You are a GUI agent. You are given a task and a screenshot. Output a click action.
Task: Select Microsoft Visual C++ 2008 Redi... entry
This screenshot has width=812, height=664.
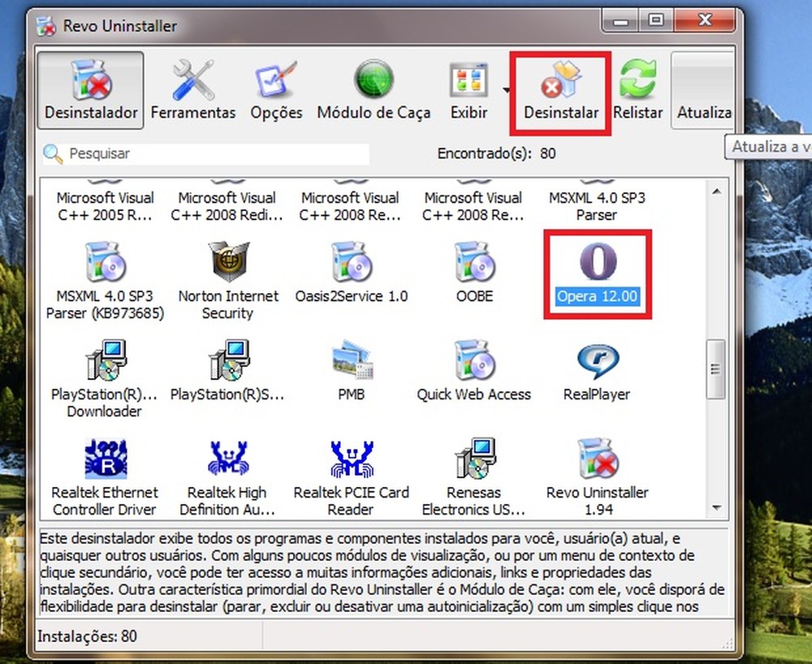click(x=228, y=202)
